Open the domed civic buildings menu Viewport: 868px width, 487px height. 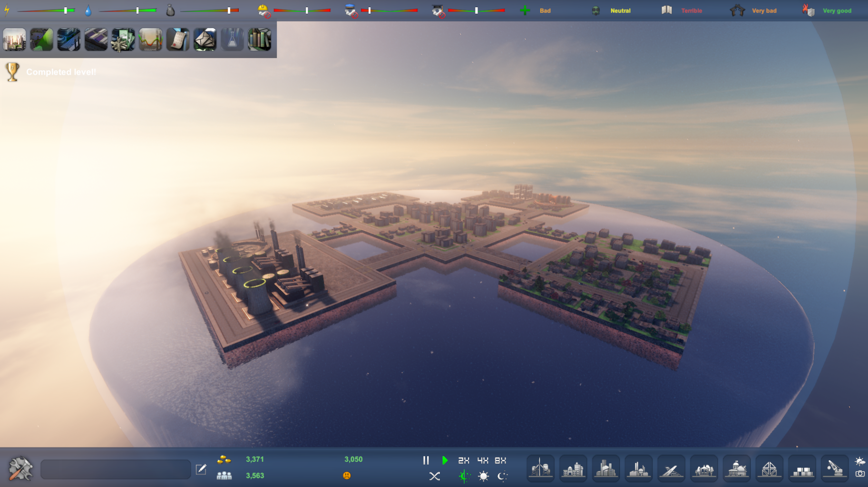(736, 468)
